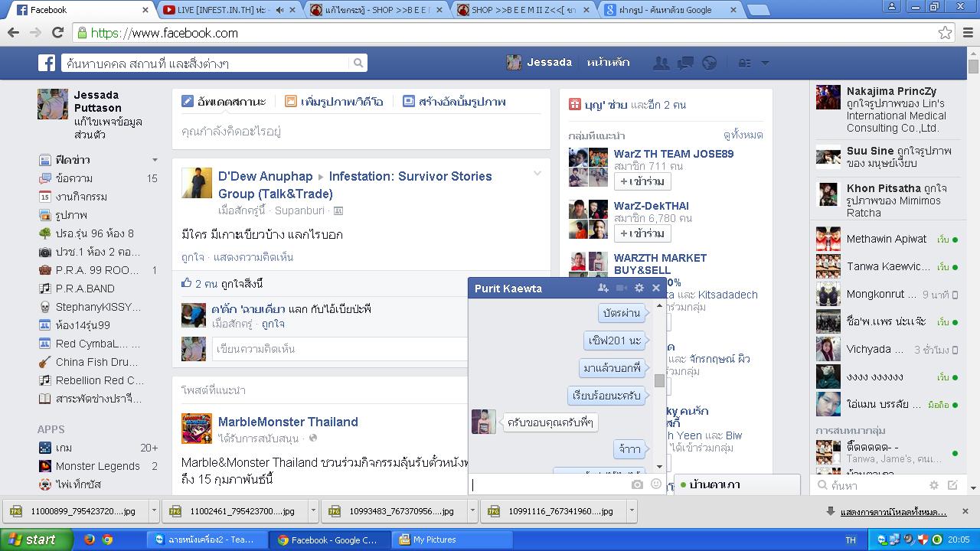Open chat sidebar options gear icon
980x551 pixels.
[934, 485]
